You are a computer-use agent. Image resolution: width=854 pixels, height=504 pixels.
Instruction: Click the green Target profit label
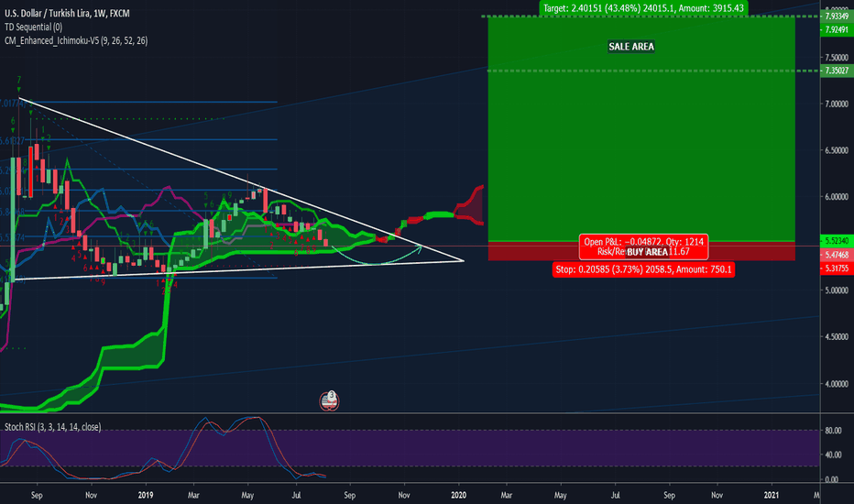pos(643,8)
